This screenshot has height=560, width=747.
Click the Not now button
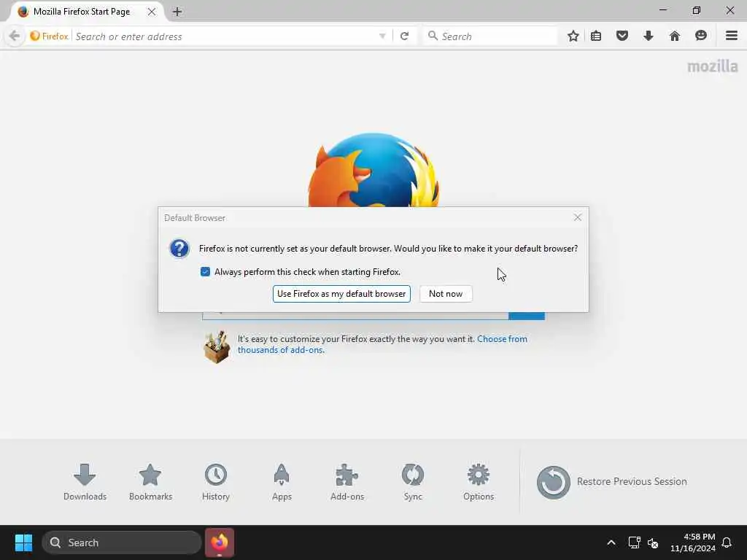(x=446, y=294)
